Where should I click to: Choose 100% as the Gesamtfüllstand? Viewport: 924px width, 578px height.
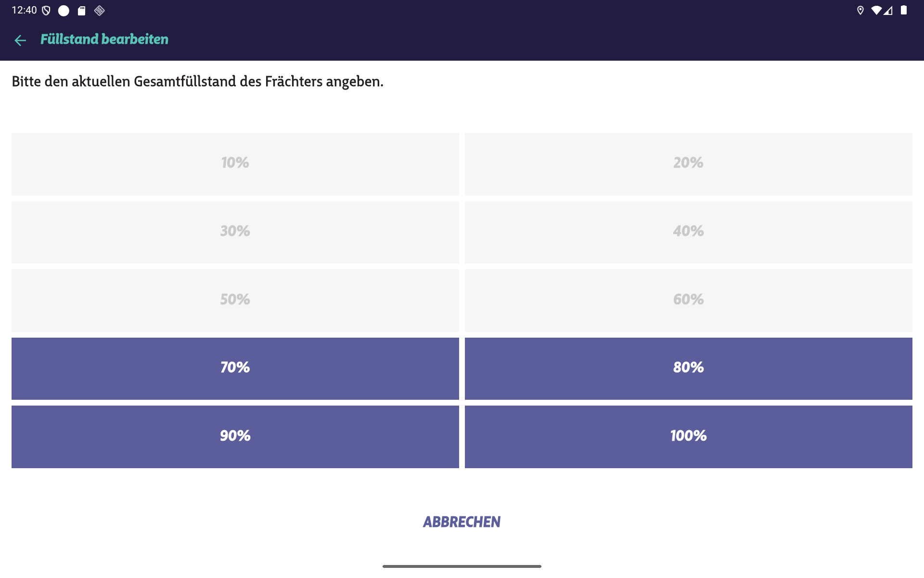[688, 436]
